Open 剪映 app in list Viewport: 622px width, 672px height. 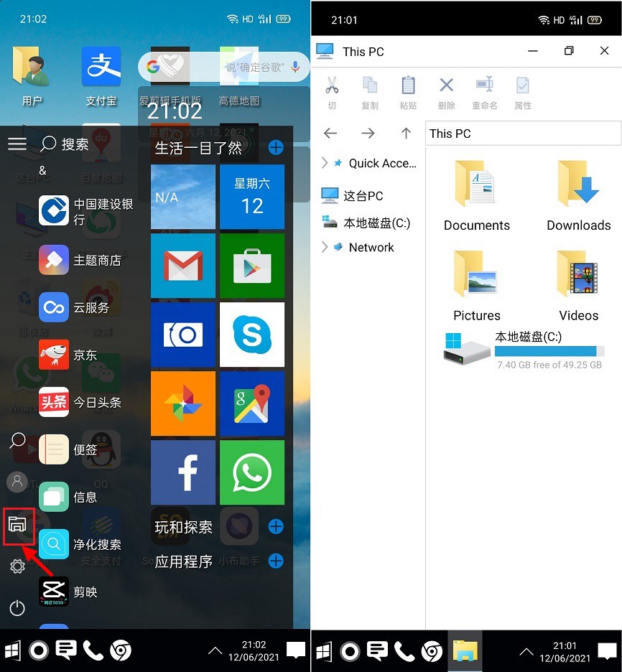[68, 592]
